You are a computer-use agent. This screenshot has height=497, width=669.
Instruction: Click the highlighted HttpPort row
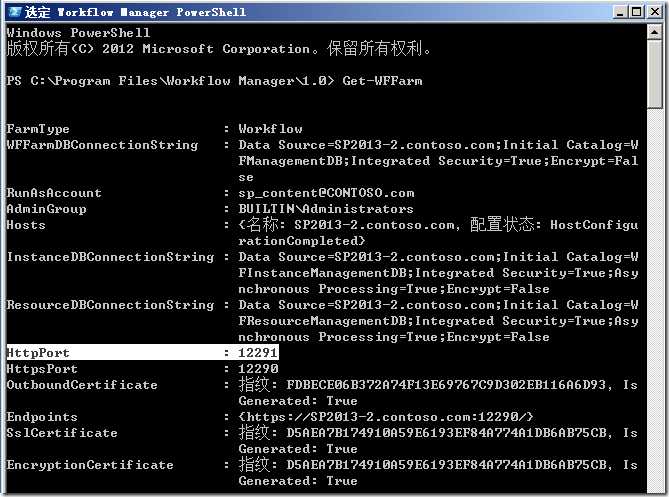(x=142, y=353)
